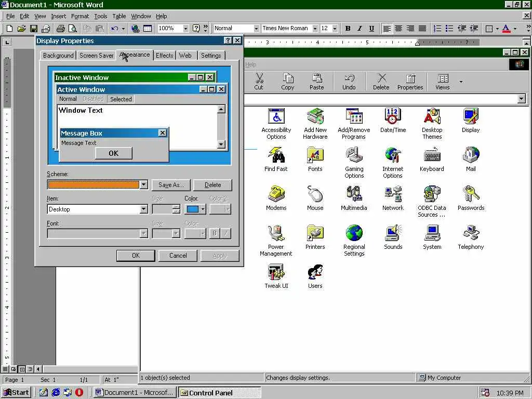Image resolution: width=532 pixels, height=399 pixels.
Task: Click OK in Display Properties dialog
Action: coord(136,256)
